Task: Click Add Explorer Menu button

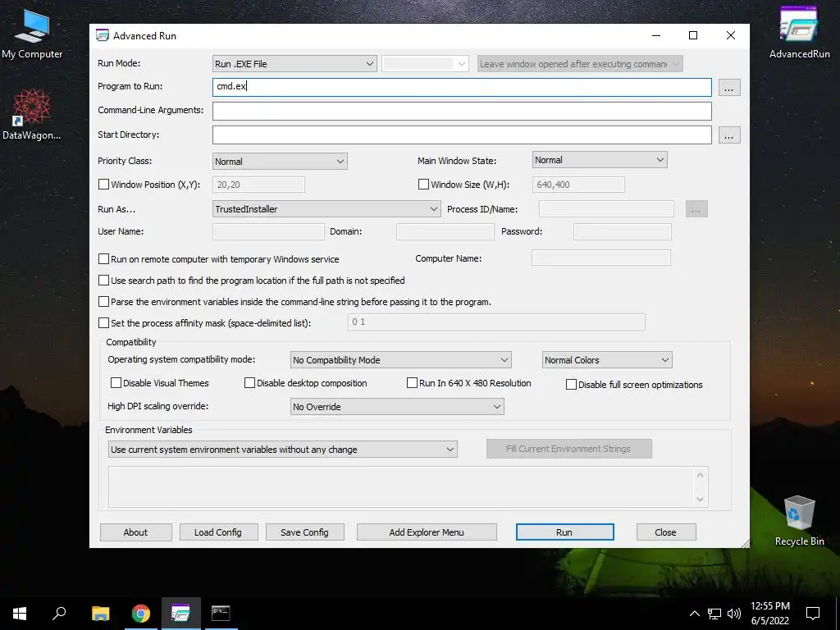Action: tap(427, 532)
